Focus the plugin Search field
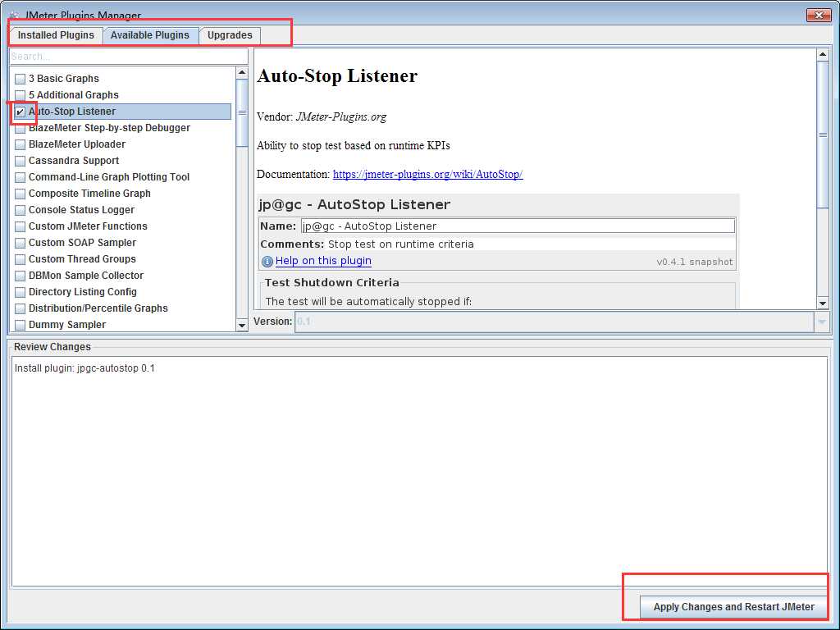Screen dimensions: 840x630 click(x=129, y=57)
